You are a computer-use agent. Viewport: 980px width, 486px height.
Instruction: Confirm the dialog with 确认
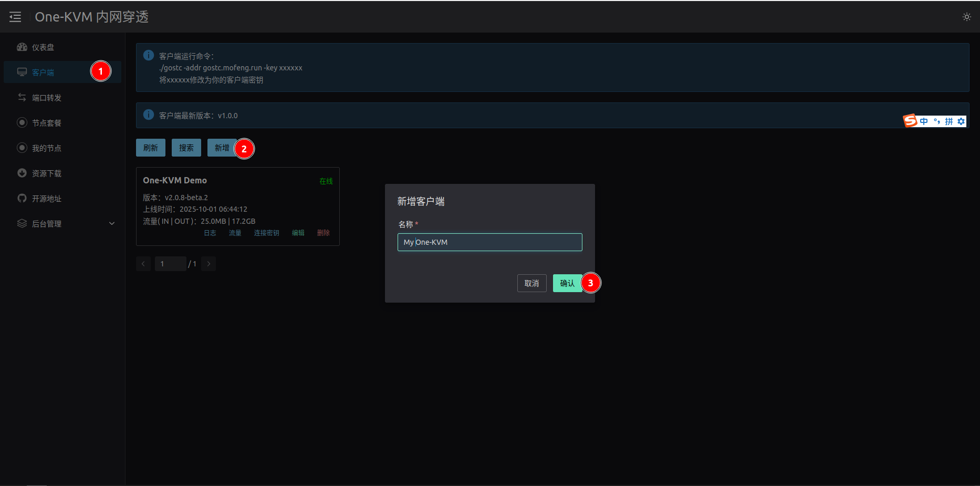(x=567, y=283)
